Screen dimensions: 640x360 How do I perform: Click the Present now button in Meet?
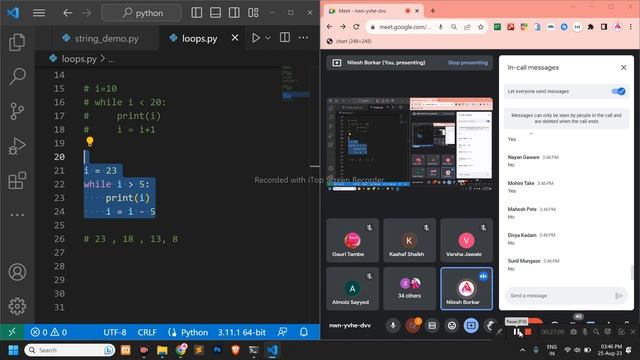(471, 325)
